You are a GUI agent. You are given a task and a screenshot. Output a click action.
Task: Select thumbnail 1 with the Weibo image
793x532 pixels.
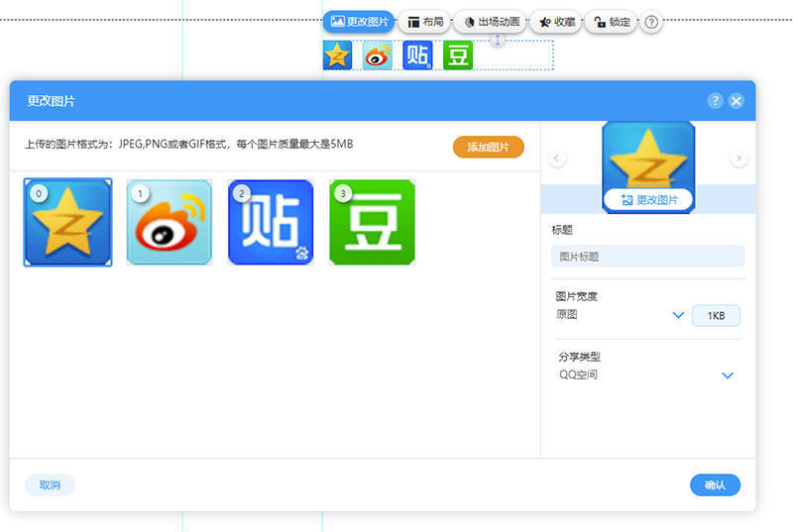tap(169, 222)
